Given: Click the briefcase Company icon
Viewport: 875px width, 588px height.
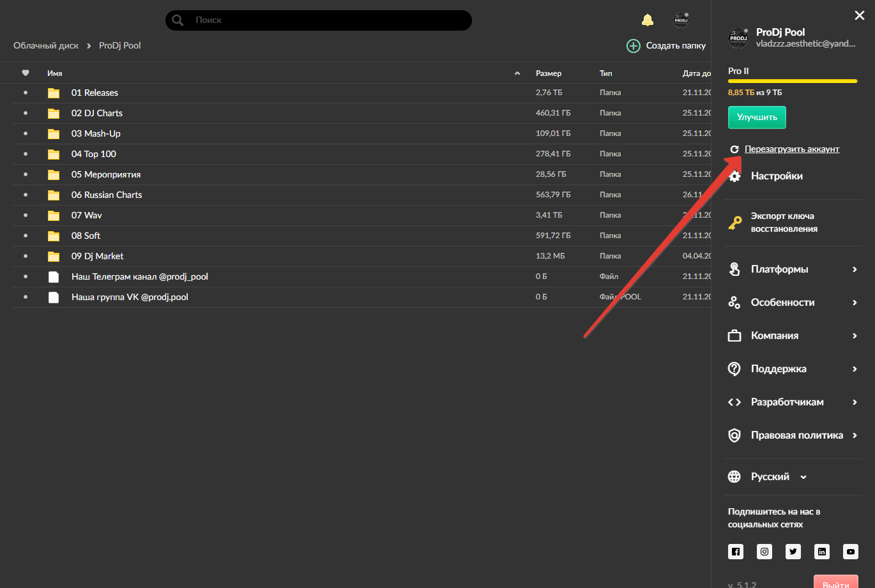Looking at the screenshot, I should tap(734, 336).
